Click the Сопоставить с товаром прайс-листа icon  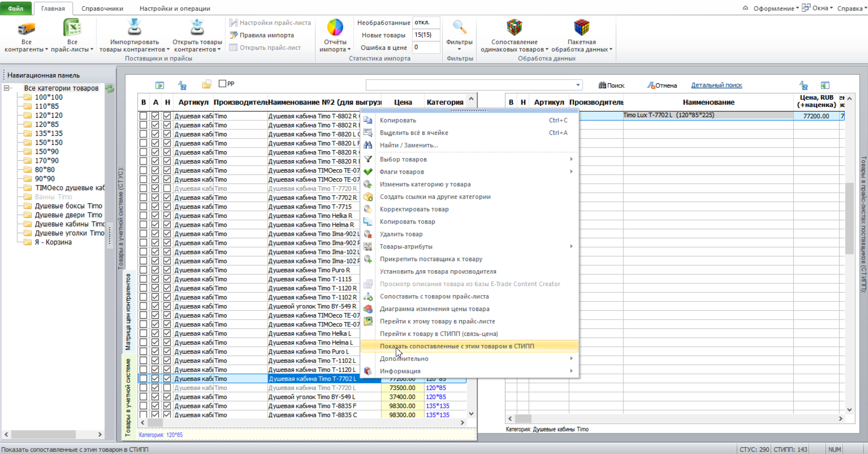(x=368, y=296)
